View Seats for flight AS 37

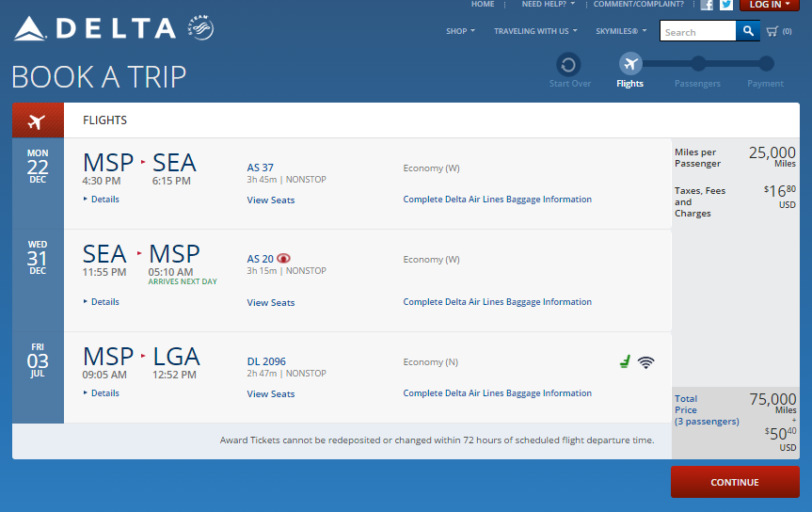(x=271, y=200)
